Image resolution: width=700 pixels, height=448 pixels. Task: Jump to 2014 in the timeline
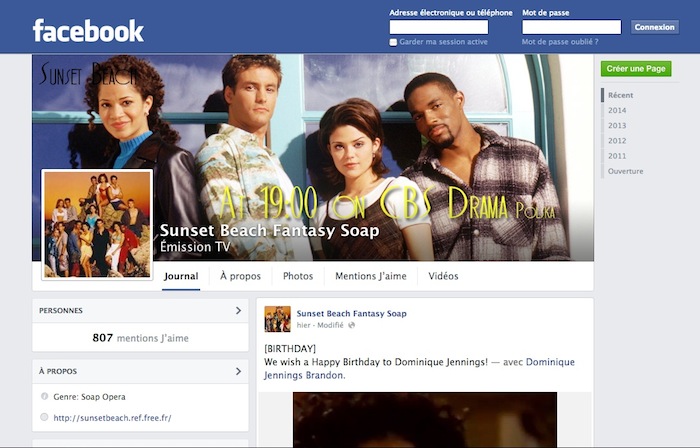(617, 110)
